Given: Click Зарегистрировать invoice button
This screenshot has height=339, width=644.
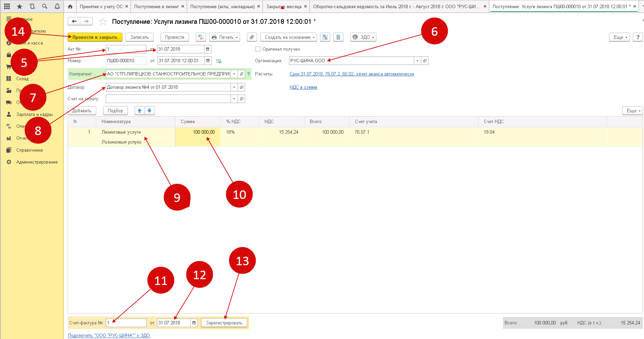Looking at the screenshot, I should [224, 323].
